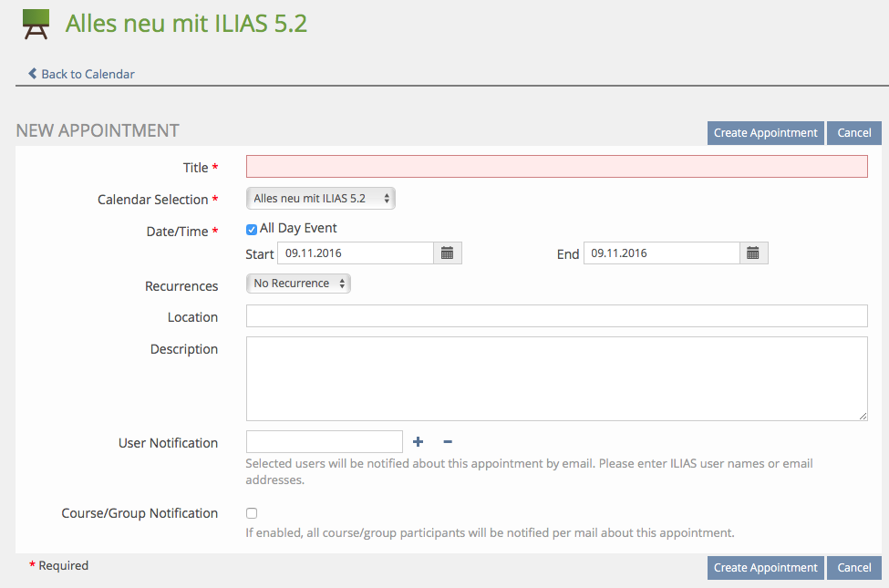The image size is (889, 588).
Task: Click into the Location text field
Action: click(556, 316)
